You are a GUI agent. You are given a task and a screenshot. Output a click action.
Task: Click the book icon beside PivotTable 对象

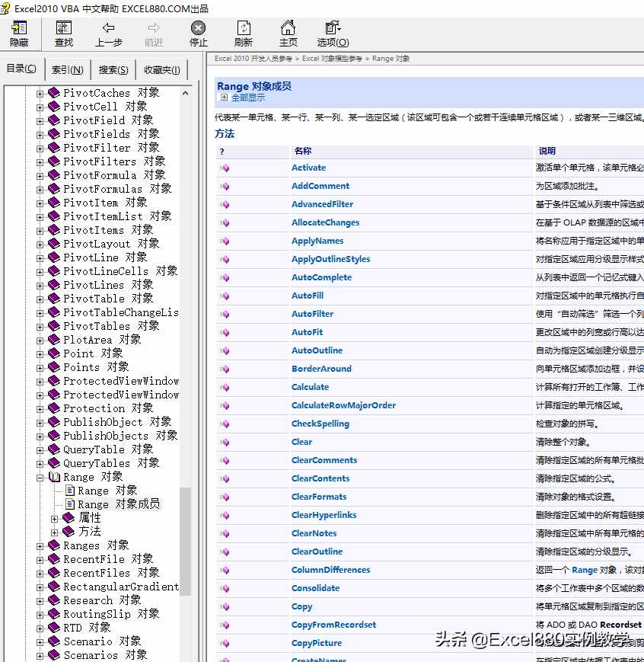[x=53, y=299]
